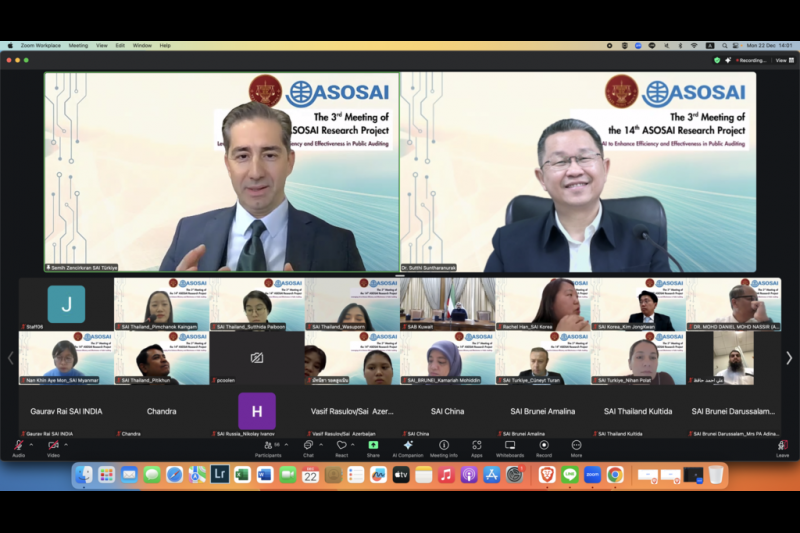Unmute microphone with the Audio button

point(18,446)
